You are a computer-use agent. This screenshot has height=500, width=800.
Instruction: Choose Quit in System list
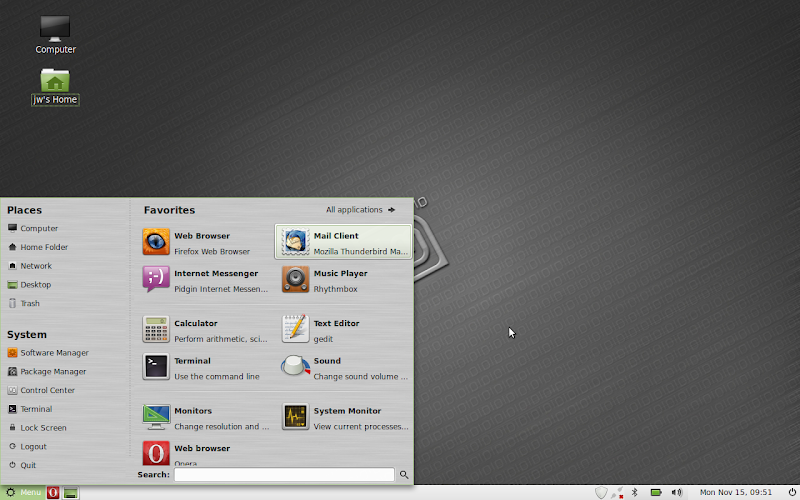[22, 465]
